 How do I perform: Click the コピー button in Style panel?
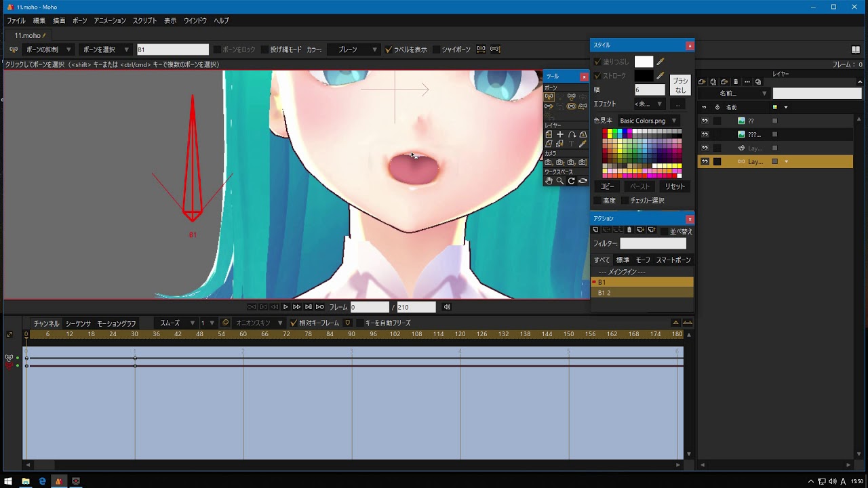608,186
